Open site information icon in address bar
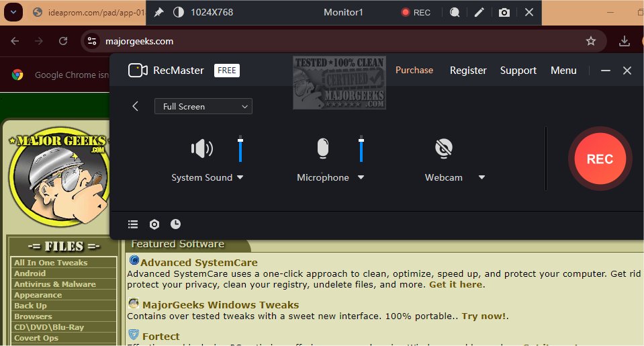The image size is (644, 346). click(x=92, y=41)
